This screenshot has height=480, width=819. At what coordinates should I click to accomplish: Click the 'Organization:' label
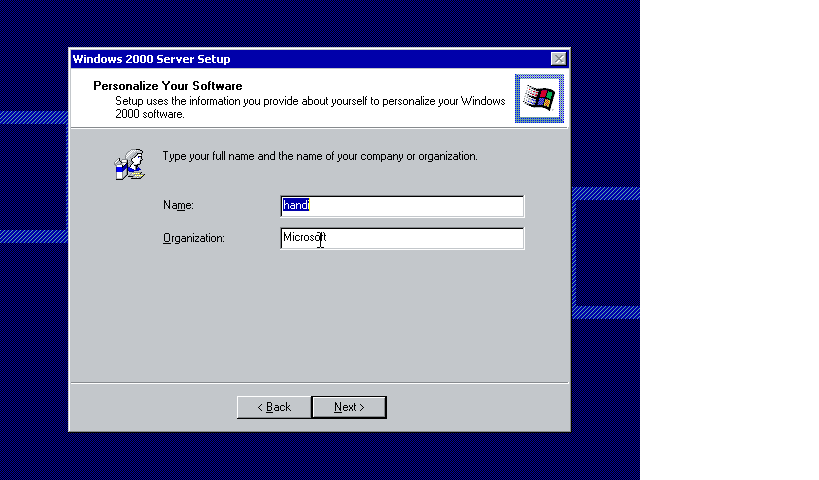194,238
